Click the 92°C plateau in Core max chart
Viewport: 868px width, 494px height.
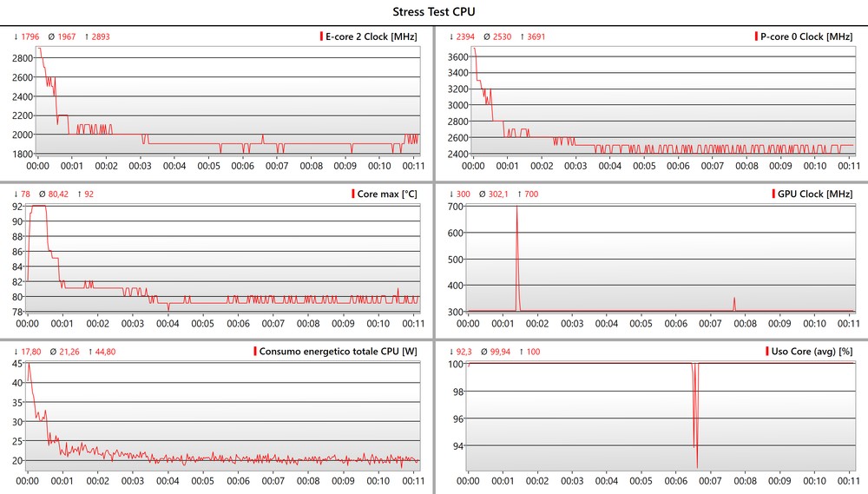[38, 207]
